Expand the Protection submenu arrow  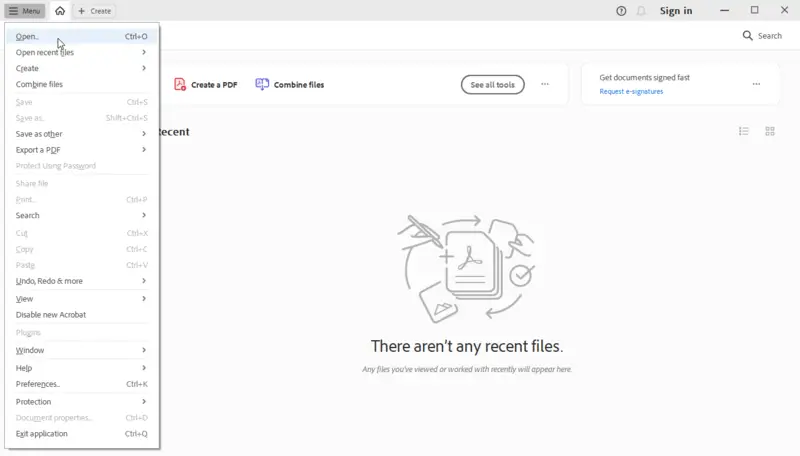(x=144, y=401)
